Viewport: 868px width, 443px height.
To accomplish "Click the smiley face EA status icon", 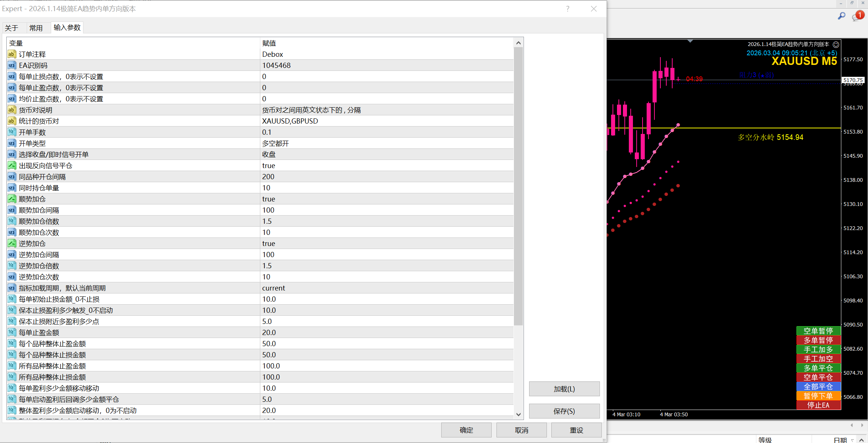I will [x=836, y=45].
